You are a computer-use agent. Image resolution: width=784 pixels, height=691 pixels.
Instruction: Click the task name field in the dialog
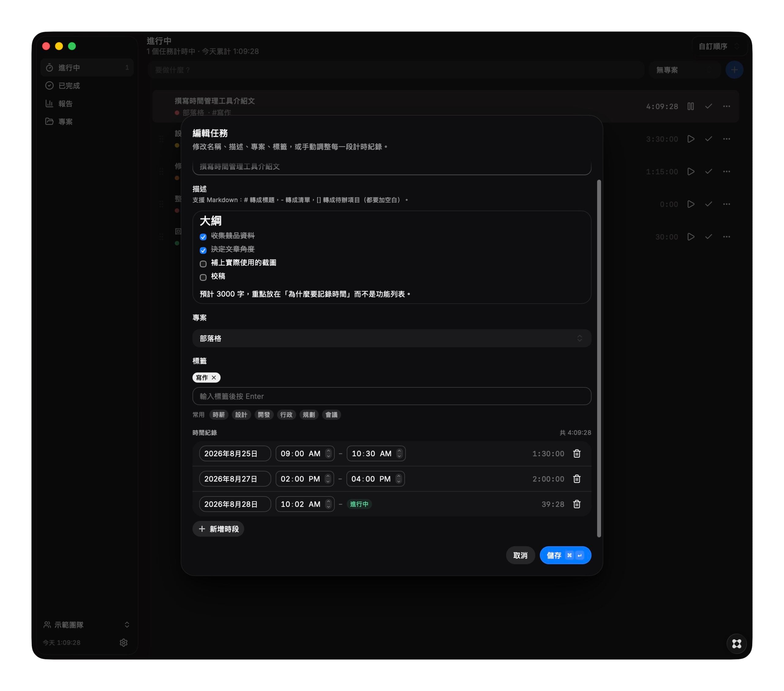(x=392, y=167)
